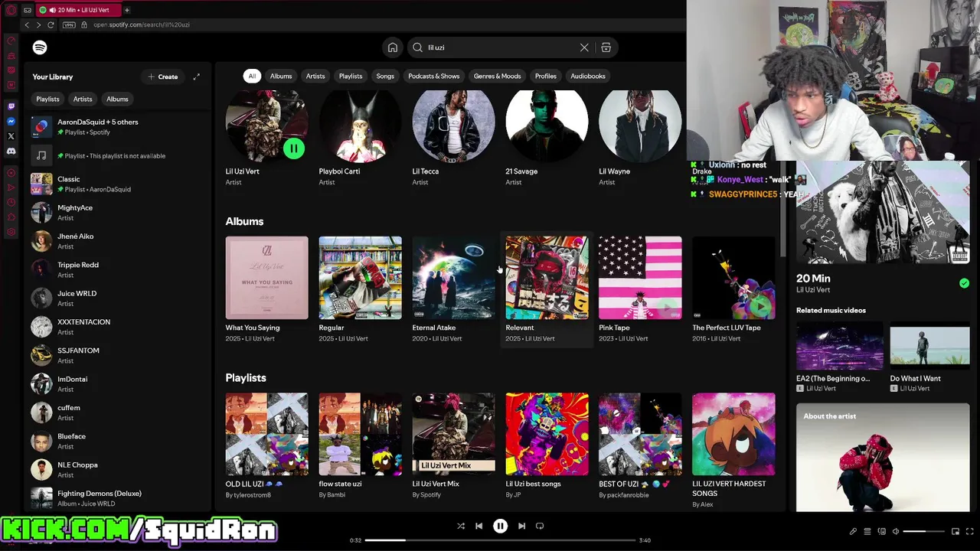This screenshot has width=980, height=551.
Task: Expand Your Library with arrows icon
Action: (x=196, y=77)
